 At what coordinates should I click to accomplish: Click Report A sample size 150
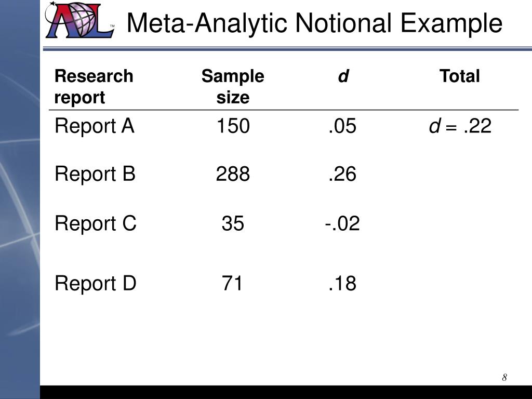[233, 126]
